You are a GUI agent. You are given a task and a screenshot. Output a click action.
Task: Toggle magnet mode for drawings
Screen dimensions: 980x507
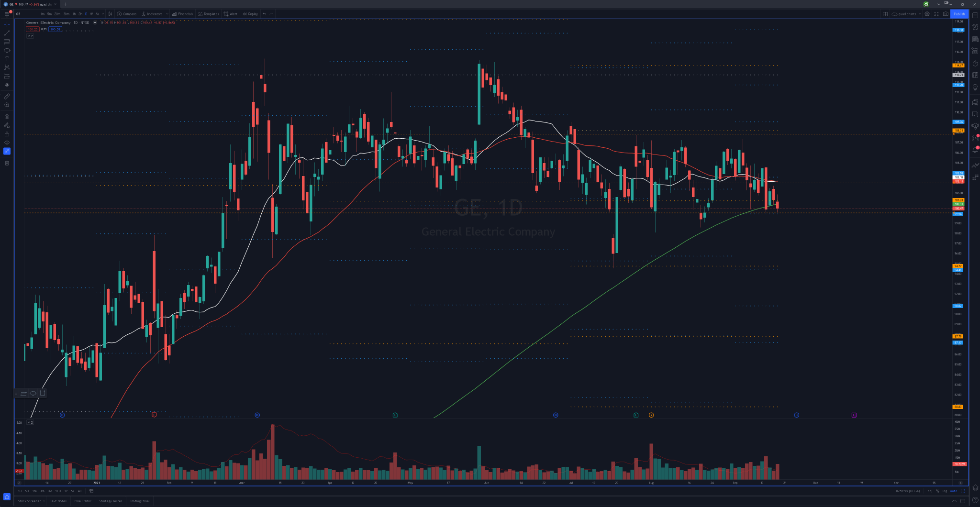tap(7, 116)
